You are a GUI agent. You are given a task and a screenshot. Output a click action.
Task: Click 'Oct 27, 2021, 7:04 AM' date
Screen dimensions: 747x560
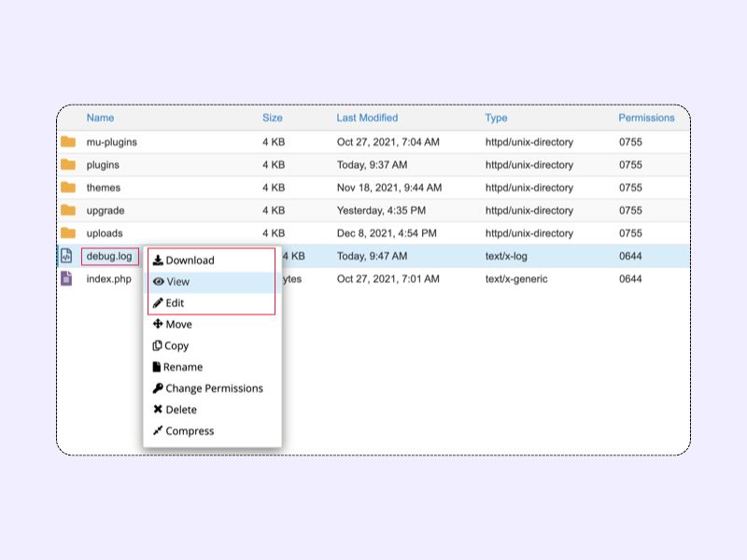pos(388,142)
